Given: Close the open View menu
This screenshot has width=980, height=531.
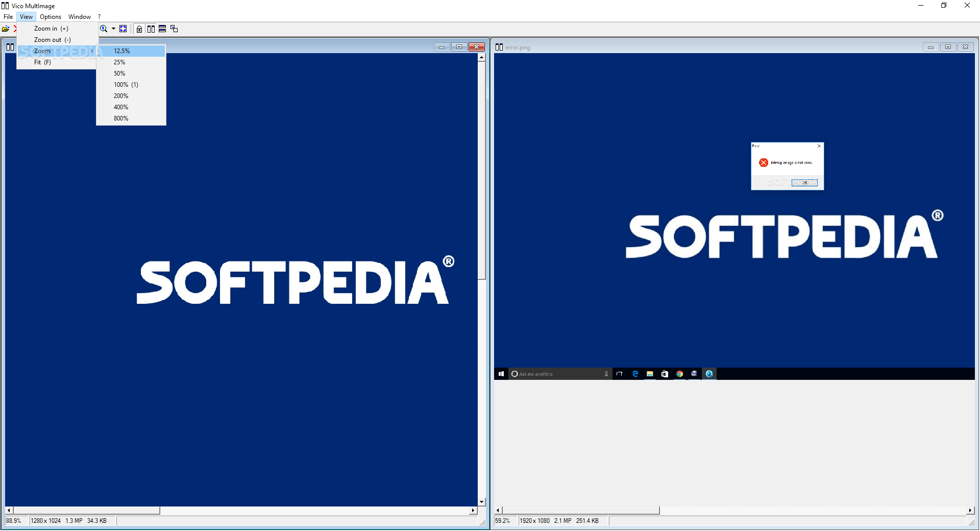Looking at the screenshot, I should coord(26,17).
